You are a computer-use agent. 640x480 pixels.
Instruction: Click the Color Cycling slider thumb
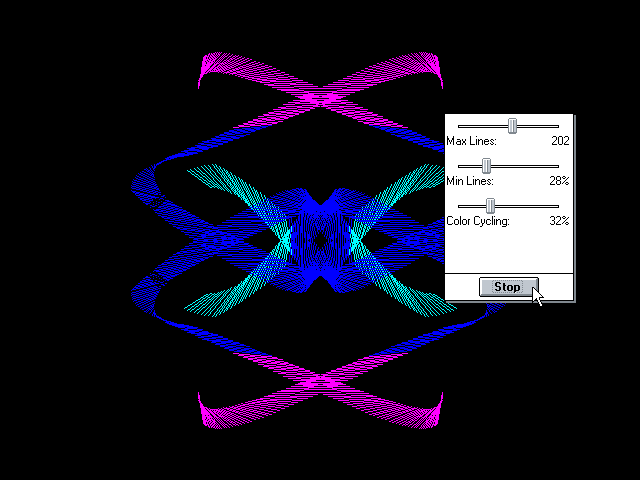click(x=490, y=206)
